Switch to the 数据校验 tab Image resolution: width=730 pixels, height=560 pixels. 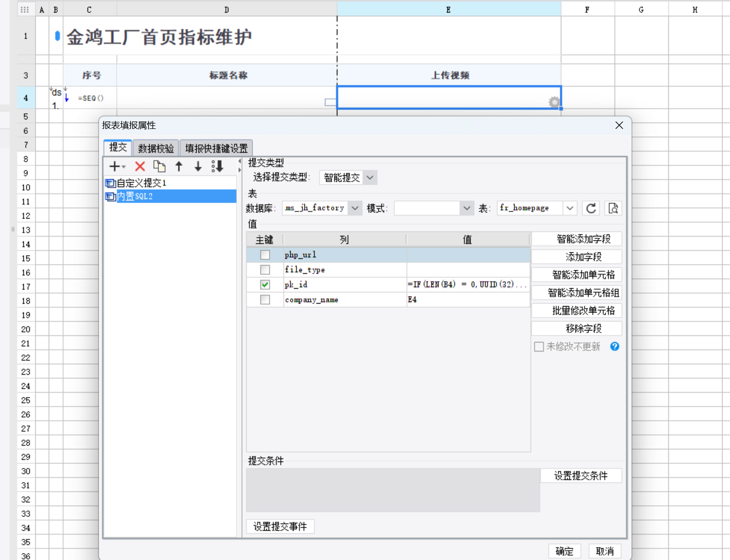(156, 148)
